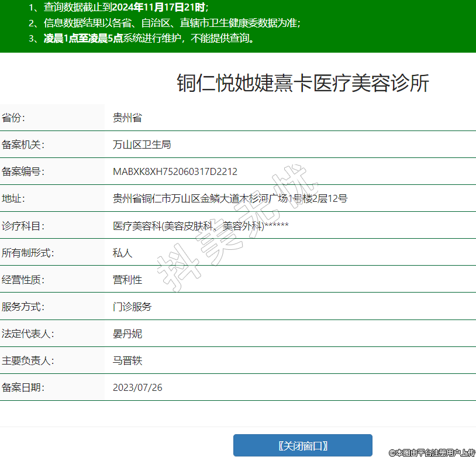This screenshot has height=457, width=476.
Task: Click the 主要负责人 name 马晋轶
Action: [x=127, y=361]
